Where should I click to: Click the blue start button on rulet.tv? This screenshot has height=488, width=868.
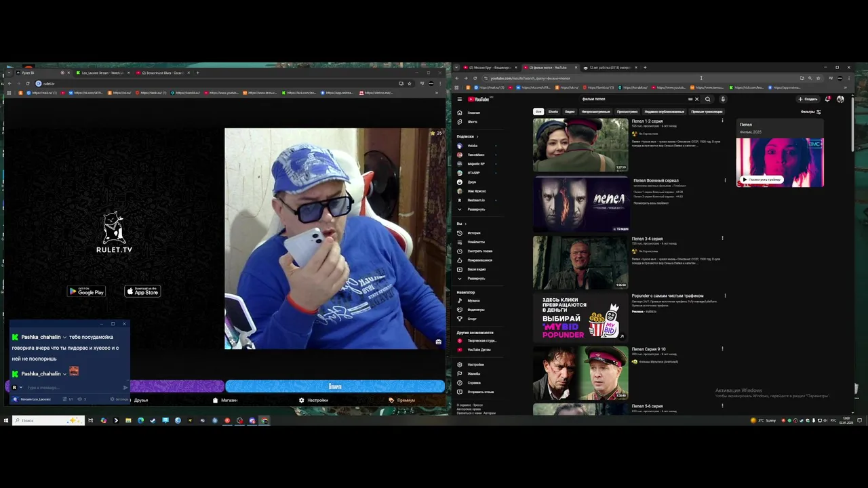(x=335, y=386)
